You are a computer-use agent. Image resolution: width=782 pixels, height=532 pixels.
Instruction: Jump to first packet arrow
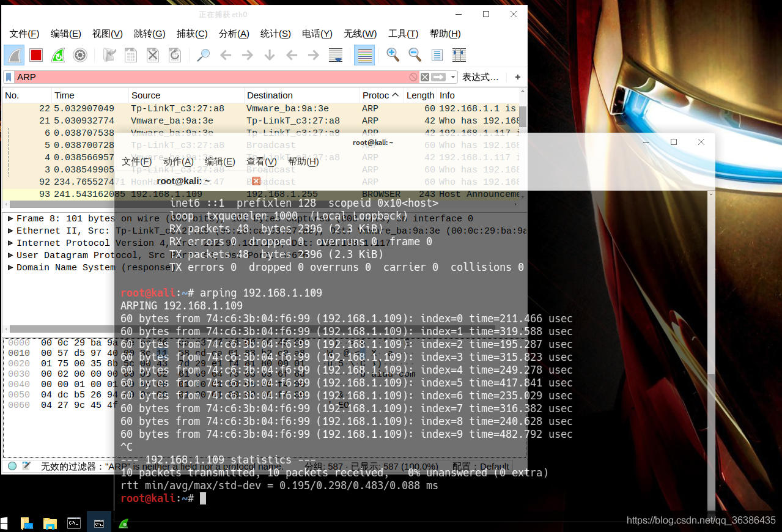pos(292,55)
